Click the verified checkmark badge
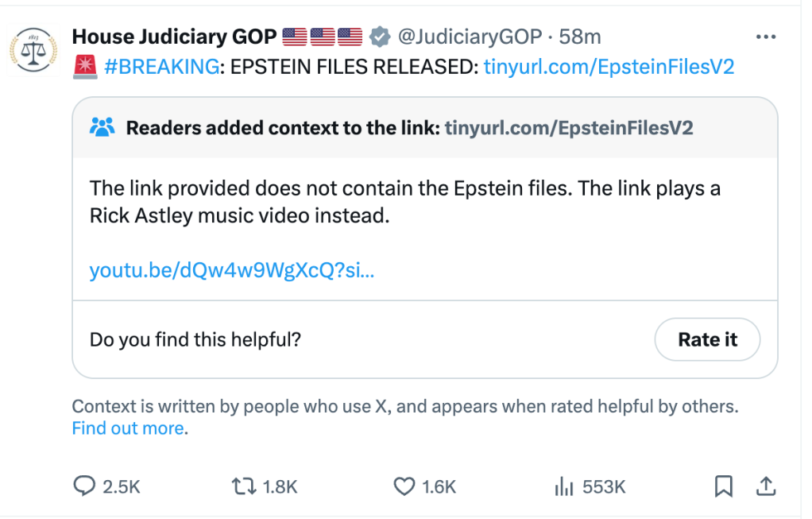Screen dimensions: 812x519 click(x=381, y=37)
